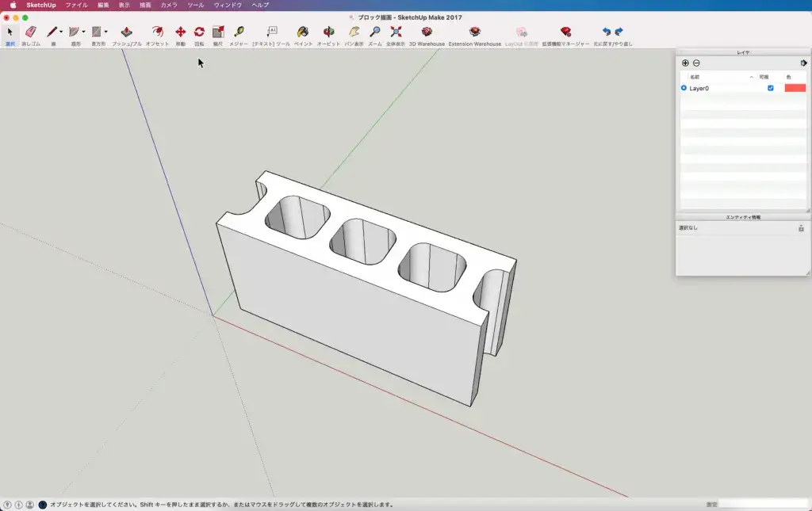Screen dimensions: 812x511
Task: Open the Extension Warehouse
Action: pos(474,32)
